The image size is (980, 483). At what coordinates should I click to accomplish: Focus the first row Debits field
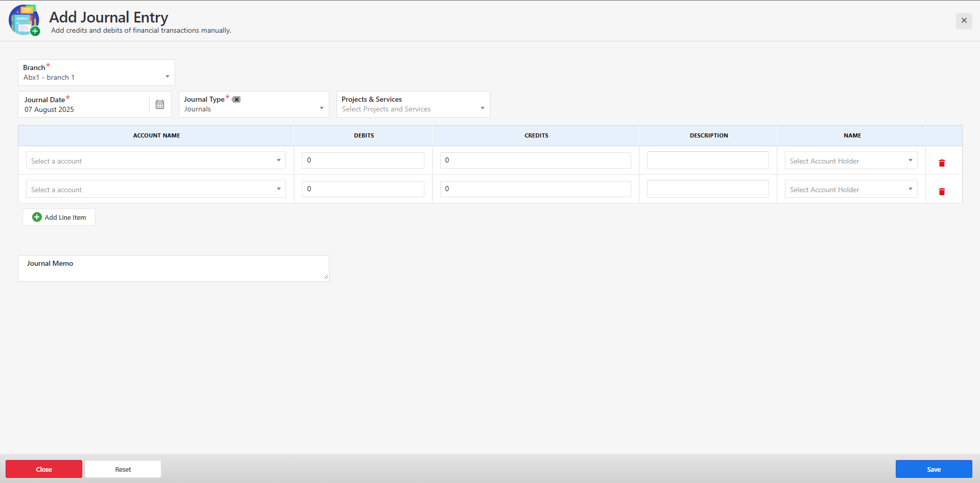pyautogui.click(x=363, y=160)
